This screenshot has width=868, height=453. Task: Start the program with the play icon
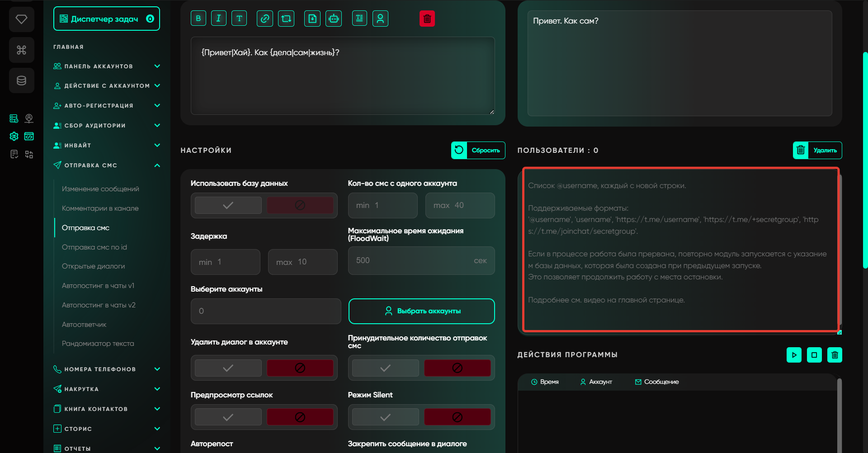794,355
